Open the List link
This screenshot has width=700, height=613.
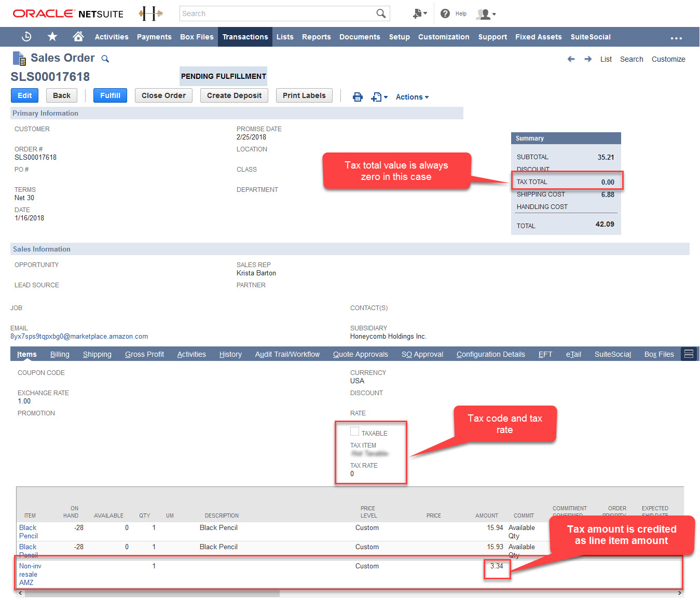[606, 59]
